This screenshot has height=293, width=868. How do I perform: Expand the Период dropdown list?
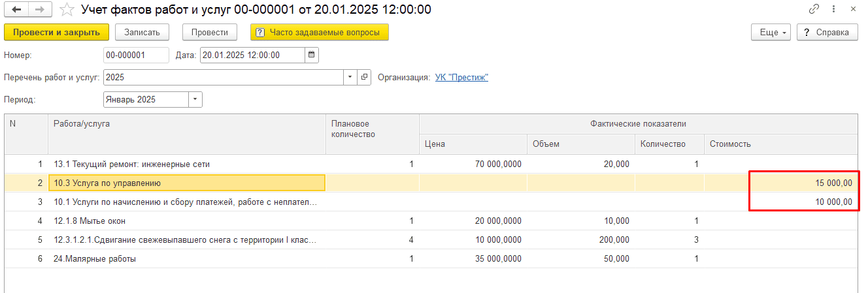point(195,99)
